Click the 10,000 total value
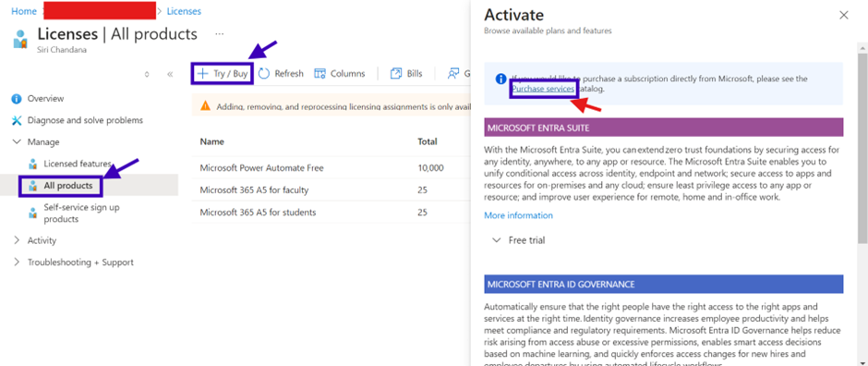This screenshot has height=366, width=868. click(x=430, y=168)
